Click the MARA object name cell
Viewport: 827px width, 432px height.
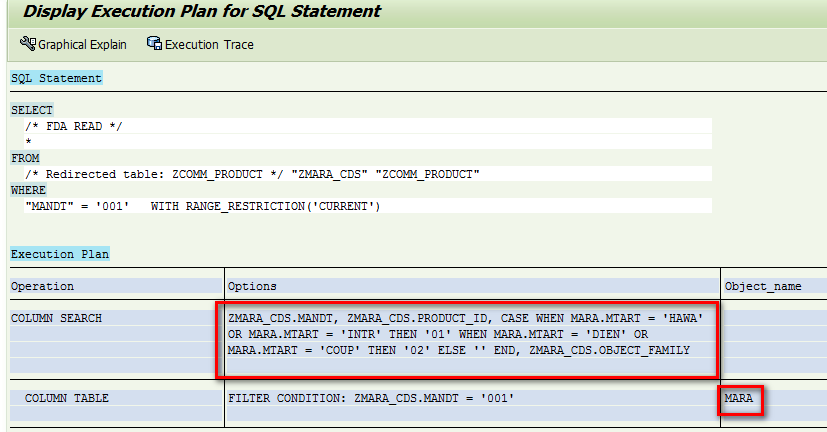tap(741, 398)
